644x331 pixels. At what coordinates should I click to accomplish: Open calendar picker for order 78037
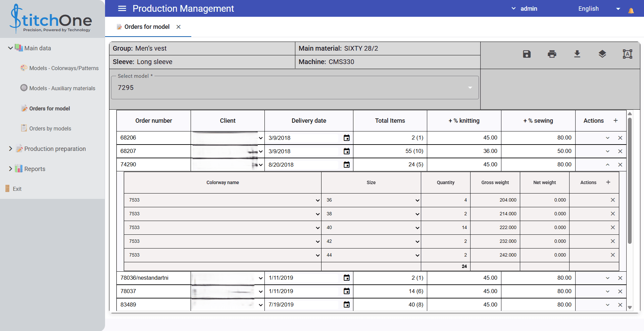click(x=347, y=291)
